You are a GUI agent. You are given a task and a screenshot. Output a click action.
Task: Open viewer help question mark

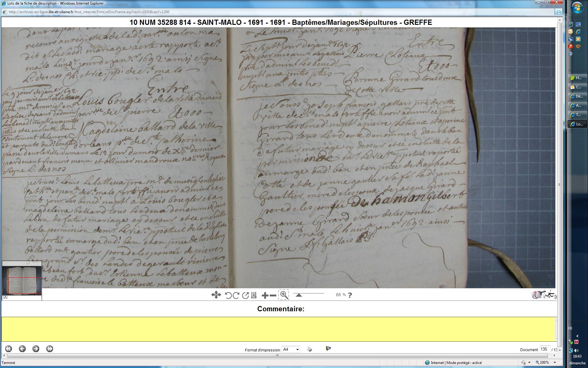350,295
